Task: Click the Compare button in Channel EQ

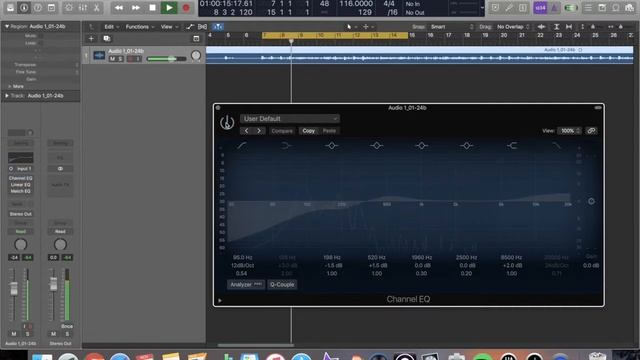Action: (x=282, y=131)
